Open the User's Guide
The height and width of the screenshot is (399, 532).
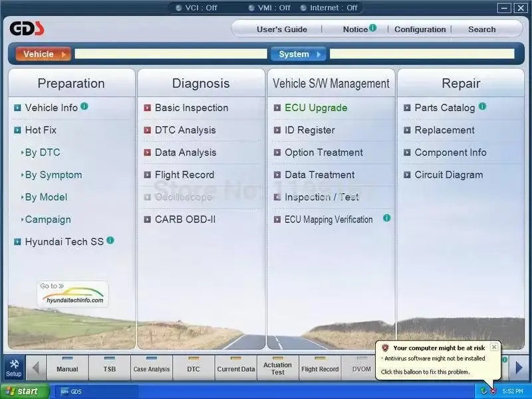(x=283, y=29)
